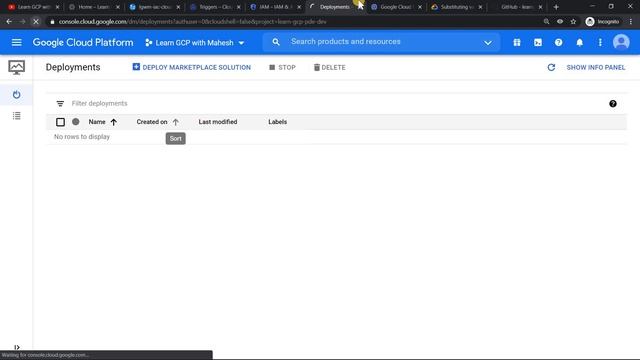Image resolution: width=640 pixels, height=360 pixels.
Task: Open the user account avatar
Action: [x=621, y=42]
